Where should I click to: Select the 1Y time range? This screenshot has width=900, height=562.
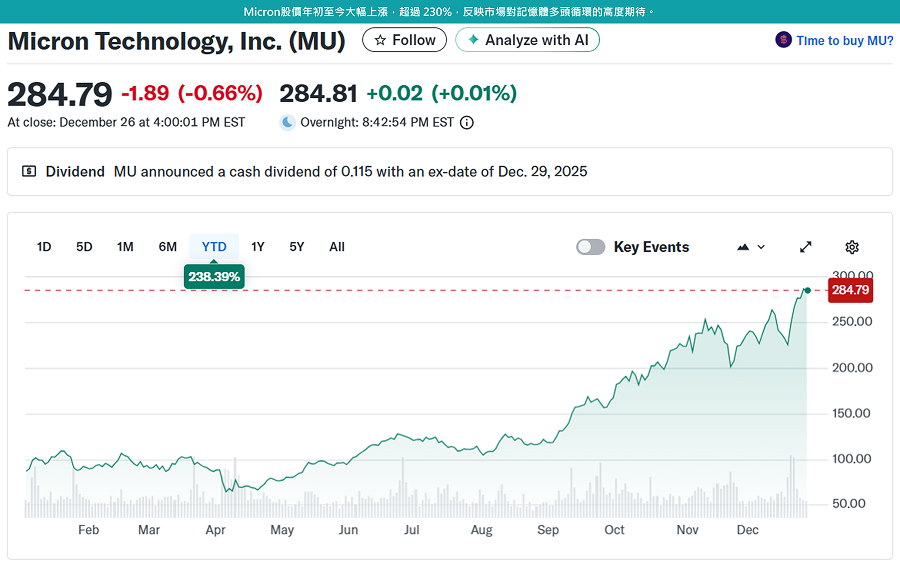[258, 247]
